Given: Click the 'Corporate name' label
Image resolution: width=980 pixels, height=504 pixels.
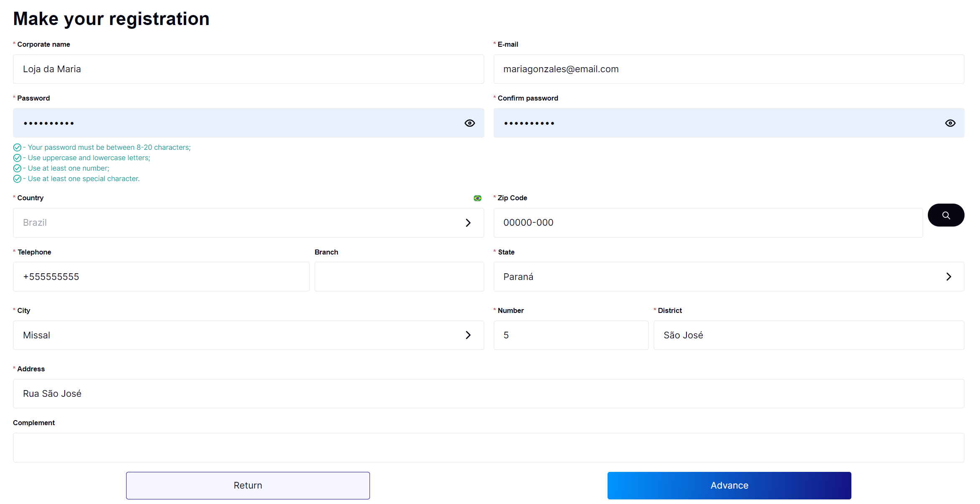Looking at the screenshot, I should pyautogui.click(x=43, y=44).
